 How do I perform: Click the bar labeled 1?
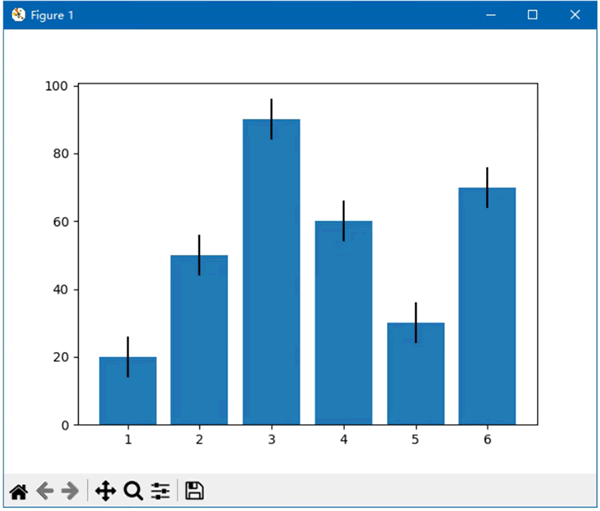[128, 391]
